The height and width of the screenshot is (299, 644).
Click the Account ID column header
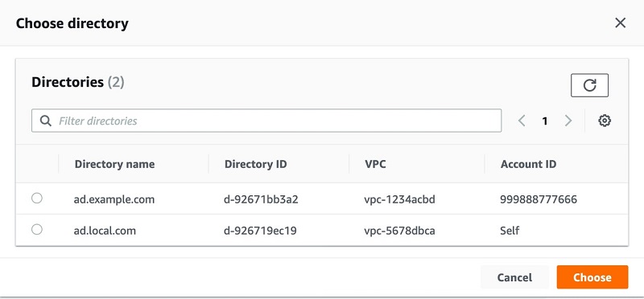tap(528, 165)
